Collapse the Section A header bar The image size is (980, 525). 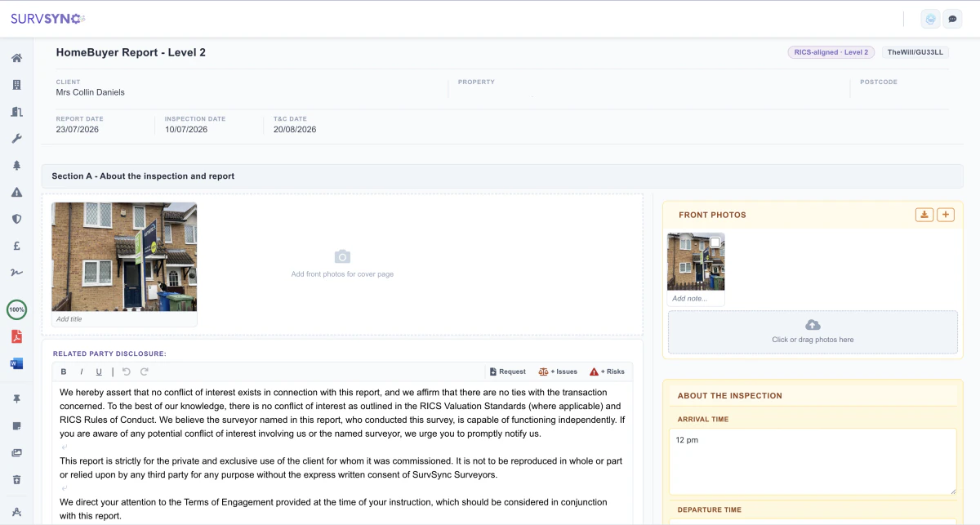(x=502, y=176)
